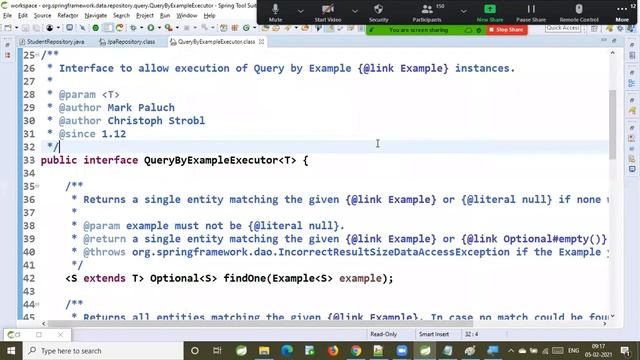
Task: Click the findOne method name on line 42
Action: [244, 278]
